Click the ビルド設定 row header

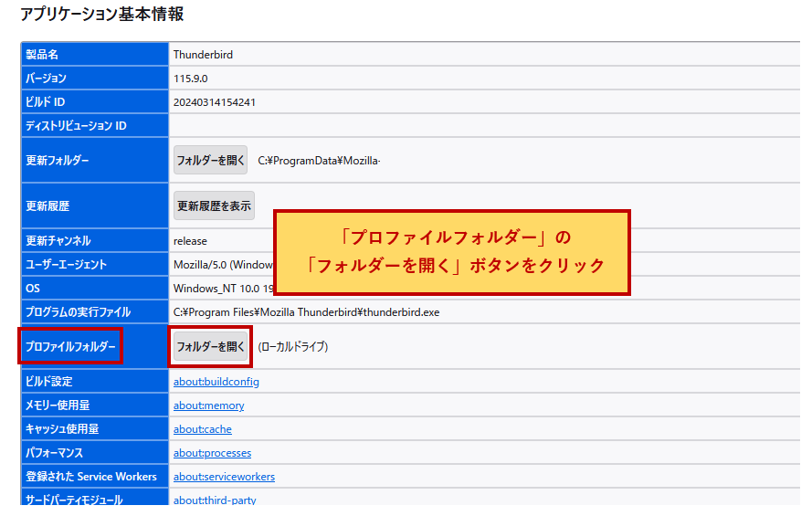[95, 382]
